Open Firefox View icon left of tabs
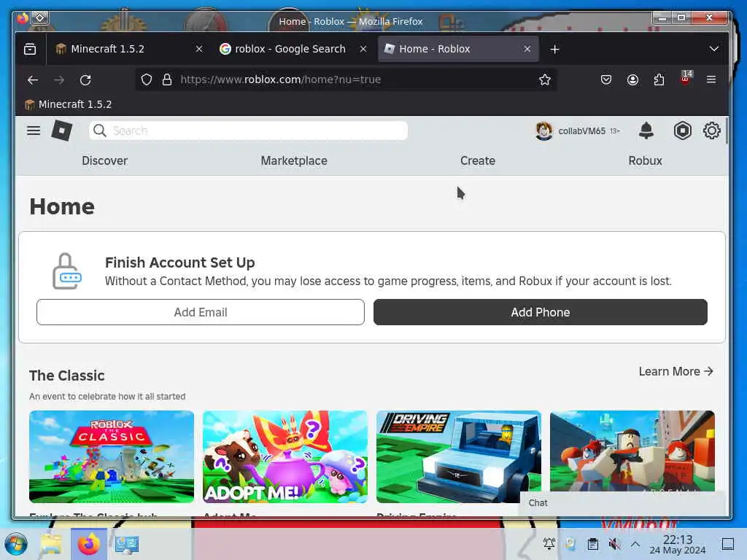 click(30, 49)
